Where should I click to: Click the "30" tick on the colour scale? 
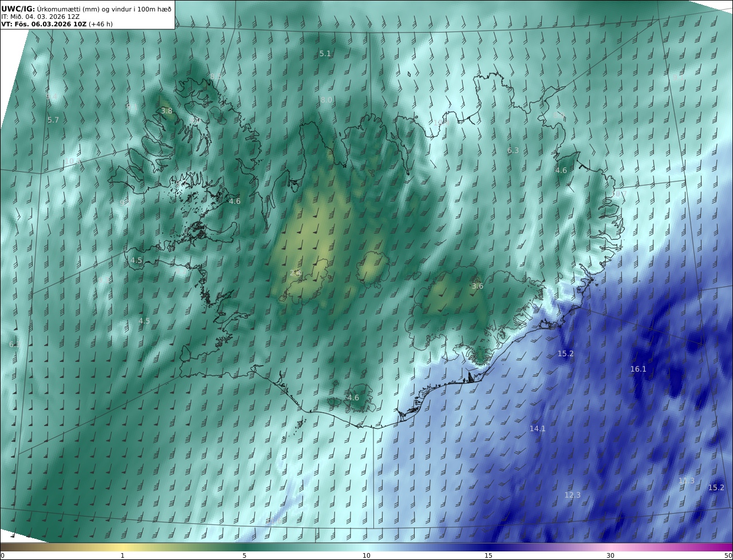click(x=610, y=555)
